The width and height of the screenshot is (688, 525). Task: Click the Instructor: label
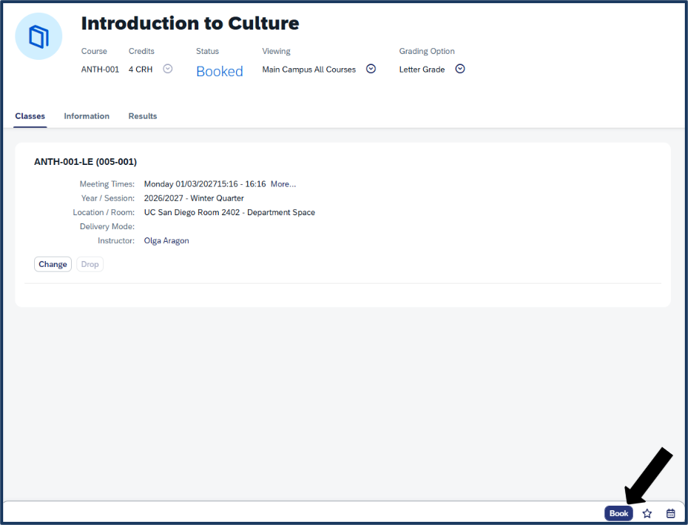(116, 241)
